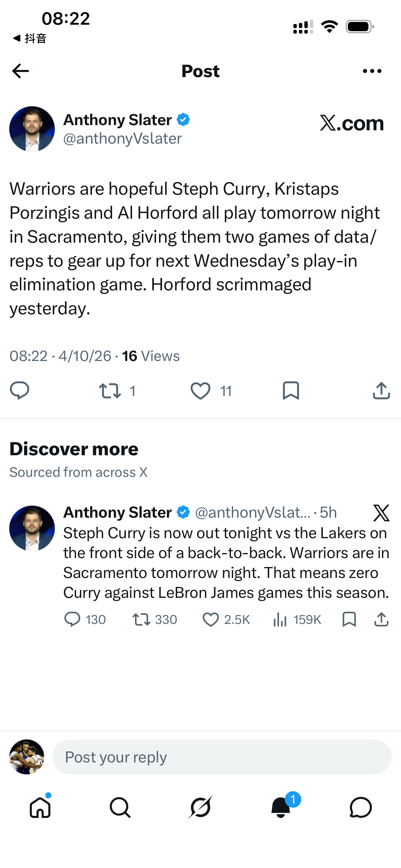This screenshot has width=401, height=868.
Task: Bookmark the main post
Action: coord(291,391)
